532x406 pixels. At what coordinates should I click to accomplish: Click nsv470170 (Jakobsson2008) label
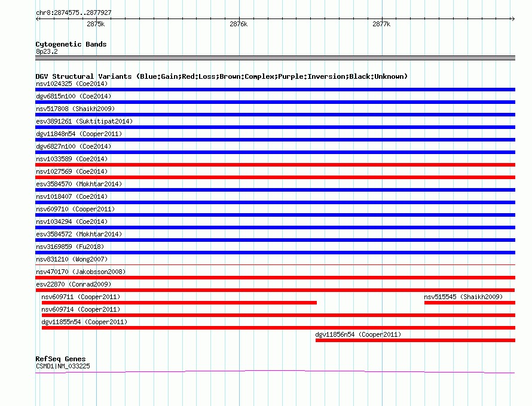pos(81,272)
